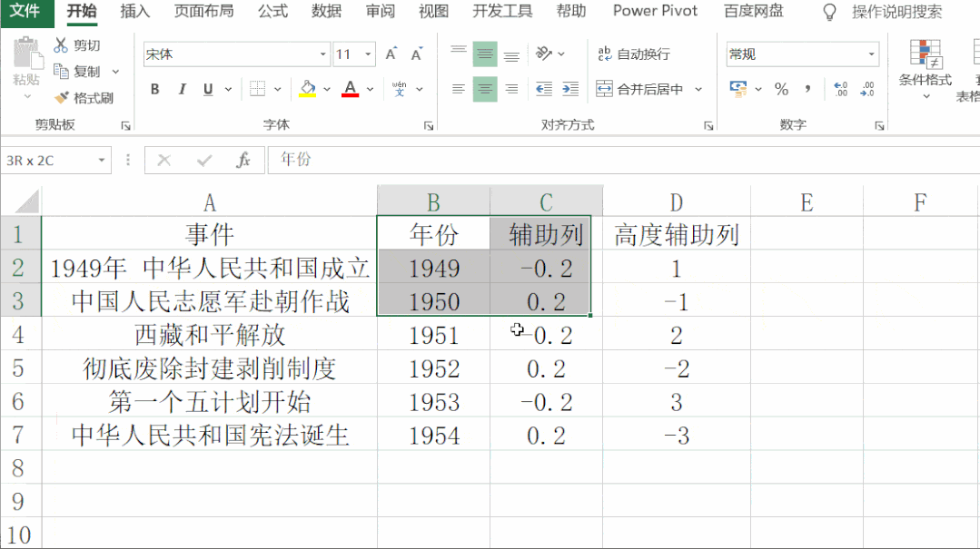Switch to the 数据 Data tab

pyautogui.click(x=326, y=12)
